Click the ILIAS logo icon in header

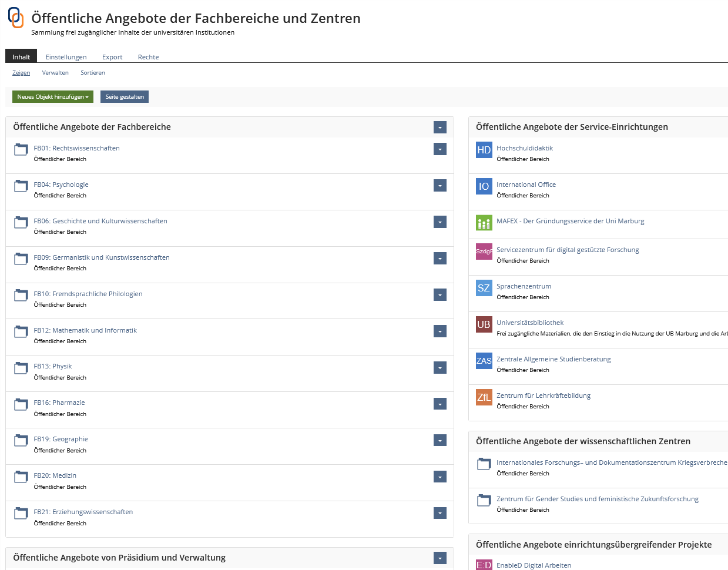click(16, 18)
